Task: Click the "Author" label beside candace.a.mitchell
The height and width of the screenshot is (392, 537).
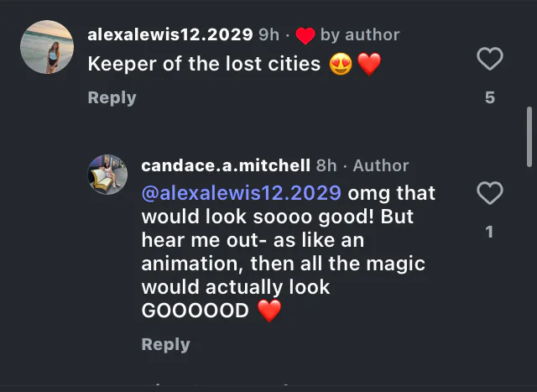Action: tap(381, 166)
